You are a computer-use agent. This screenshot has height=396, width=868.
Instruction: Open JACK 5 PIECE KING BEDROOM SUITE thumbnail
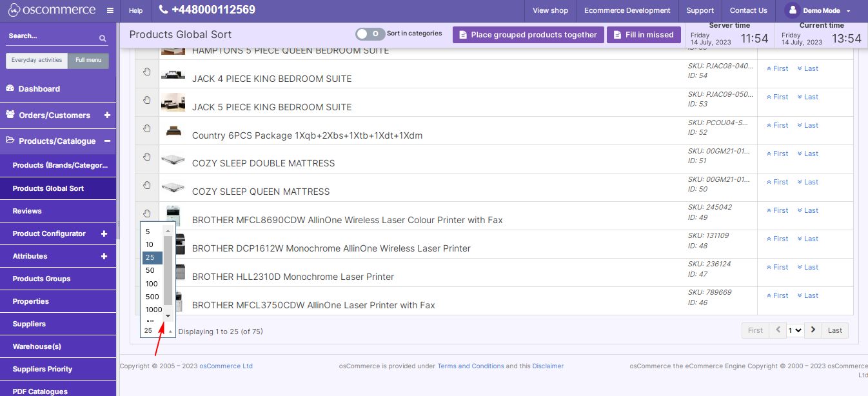pos(173,103)
